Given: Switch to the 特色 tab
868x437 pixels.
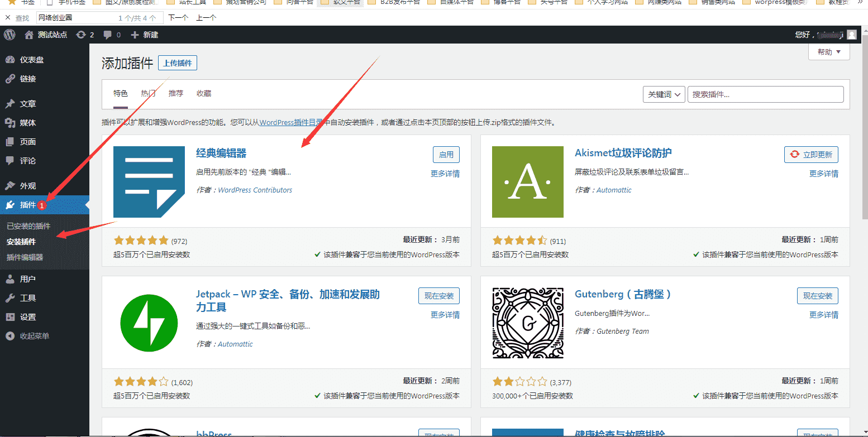Looking at the screenshot, I should (121, 93).
